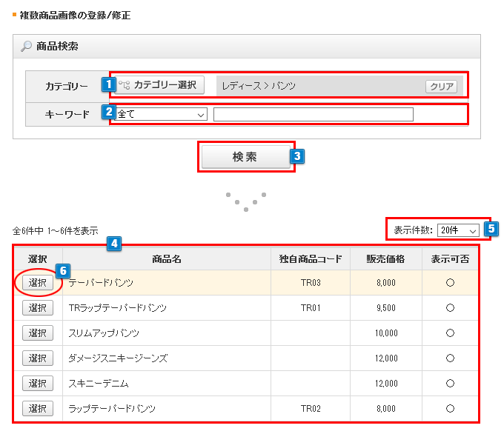The height and width of the screenshot is (434, 504).
Task: Open the keyword 全て dropdown
Action: click(x=161, y=114)
